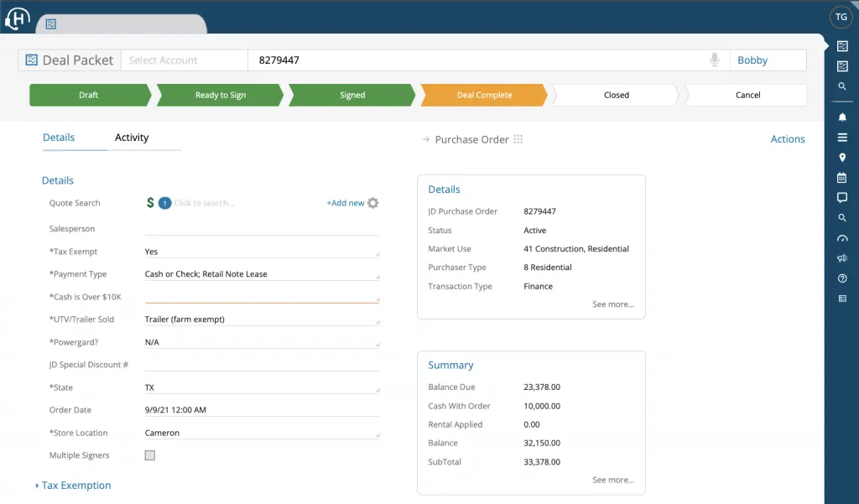Click the megaphone announcements icon
Screen dimensions: 859x504
[x=842, y=258]
